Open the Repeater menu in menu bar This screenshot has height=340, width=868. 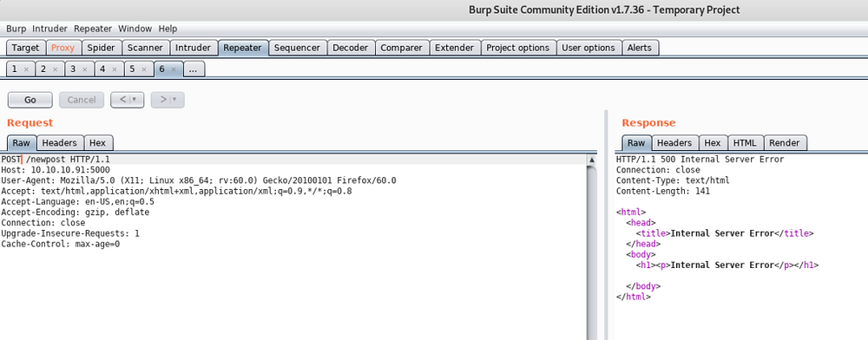pyautogui.click(x=93, y=29)
